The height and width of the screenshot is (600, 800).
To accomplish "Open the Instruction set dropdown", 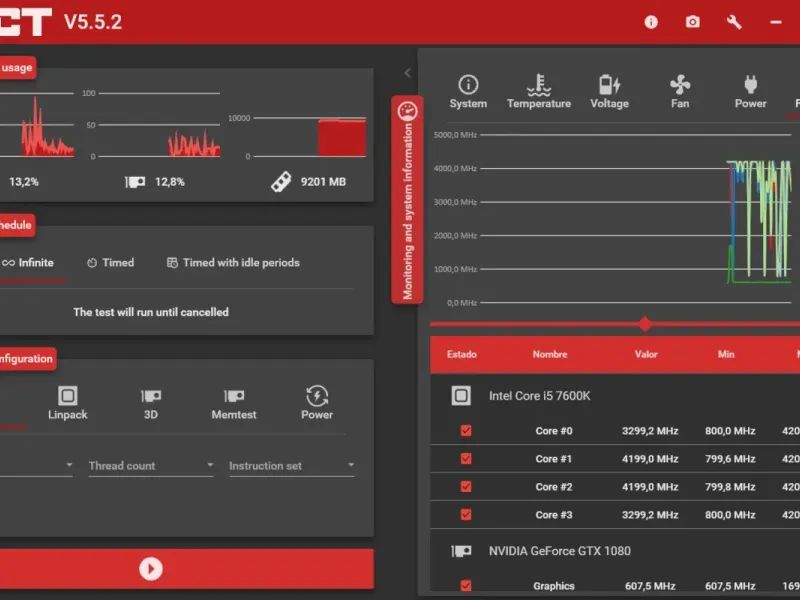I will click(x=291, y=466).
